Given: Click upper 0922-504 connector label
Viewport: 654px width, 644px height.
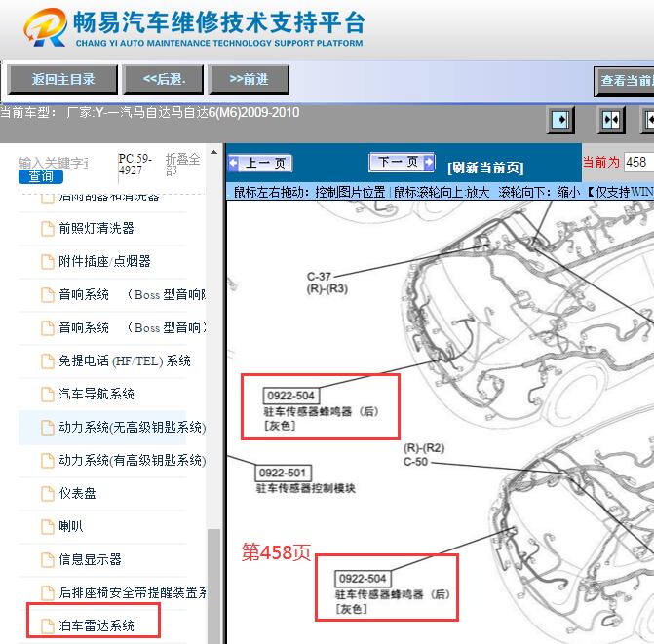Looking at the screenshot, I should (290, 396).
